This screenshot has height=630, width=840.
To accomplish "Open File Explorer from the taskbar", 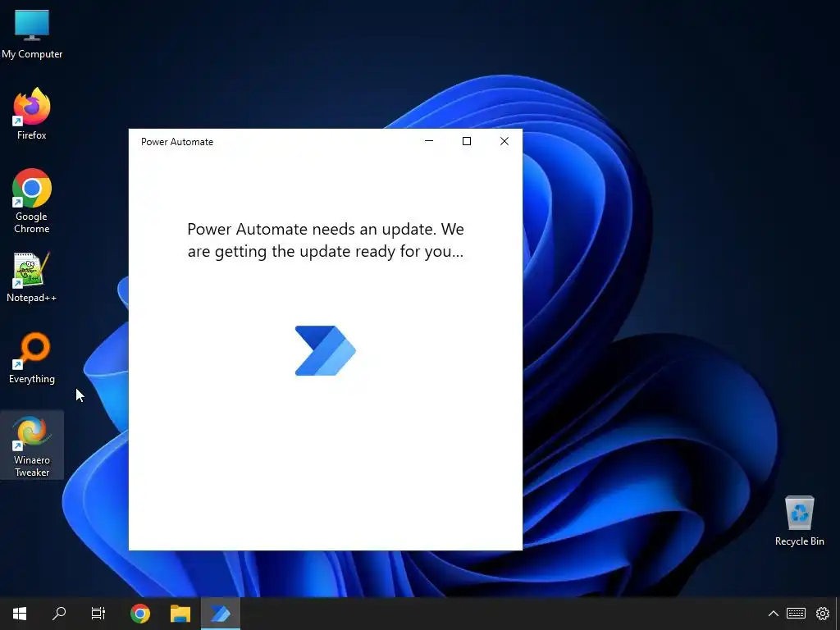I will (180, 614).
